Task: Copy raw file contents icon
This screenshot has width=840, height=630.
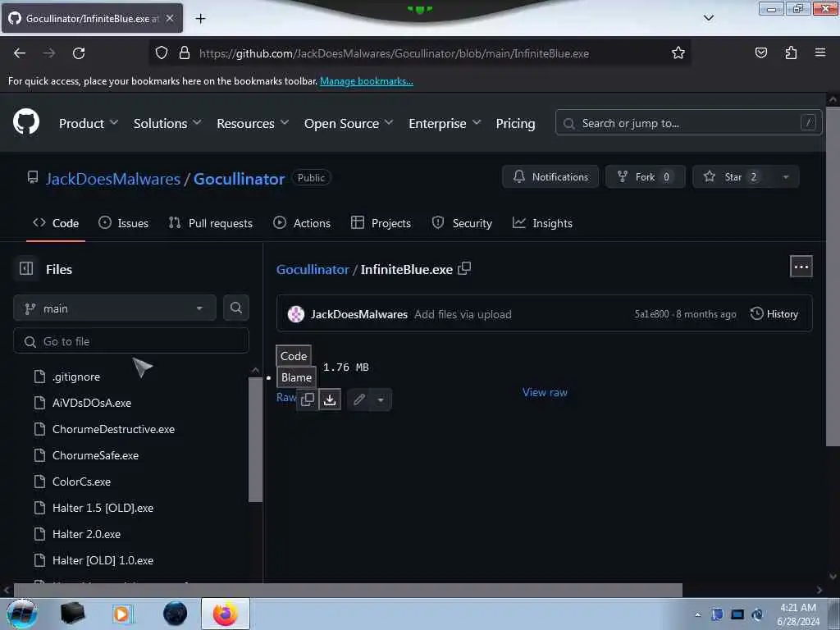Action: pyautogui.click(x=308, y=399)
